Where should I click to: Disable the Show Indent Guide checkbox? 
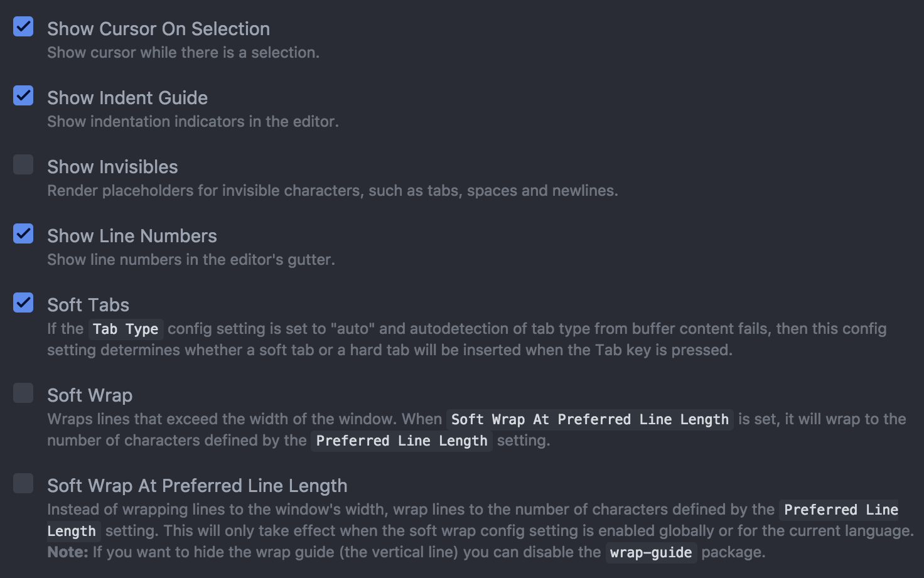pos(23,95)
